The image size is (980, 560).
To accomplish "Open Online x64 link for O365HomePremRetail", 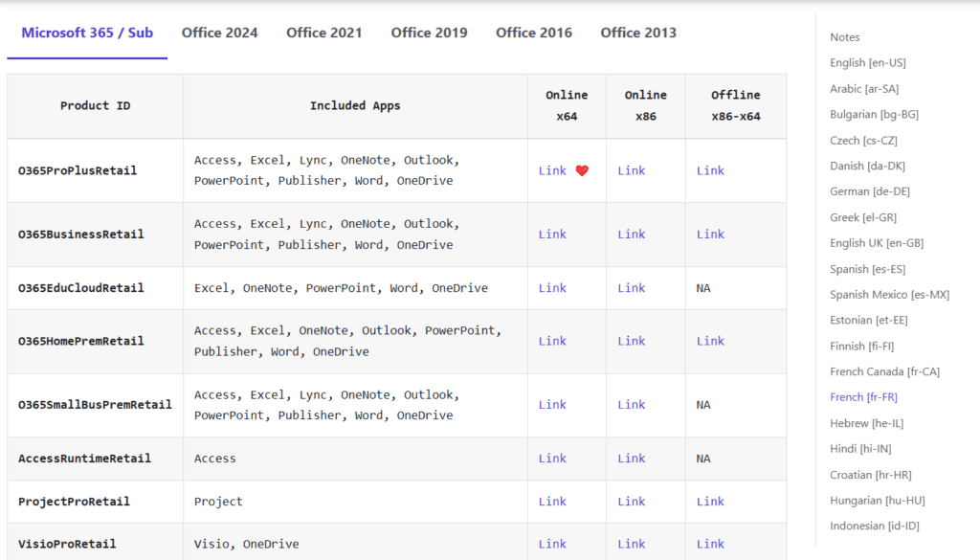I will (552, 341).
